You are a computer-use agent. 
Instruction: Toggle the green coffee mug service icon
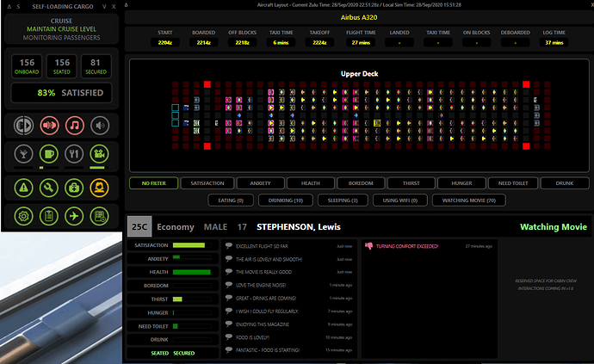click(49, 154)
